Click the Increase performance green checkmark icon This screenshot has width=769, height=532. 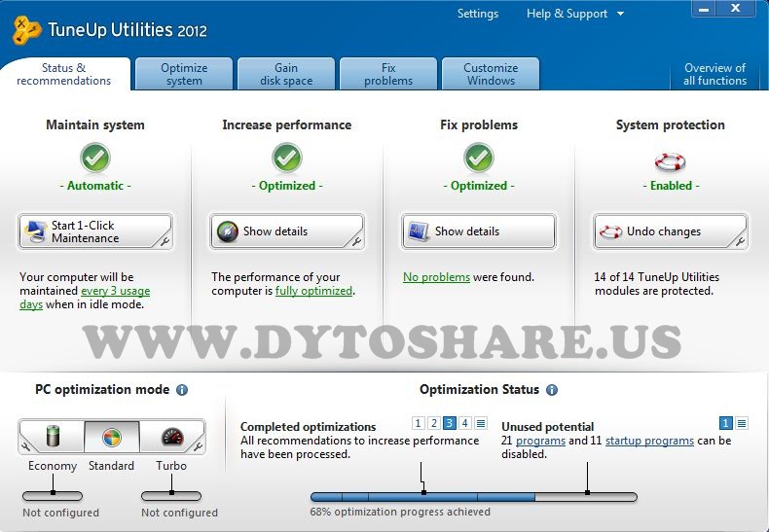287,158
